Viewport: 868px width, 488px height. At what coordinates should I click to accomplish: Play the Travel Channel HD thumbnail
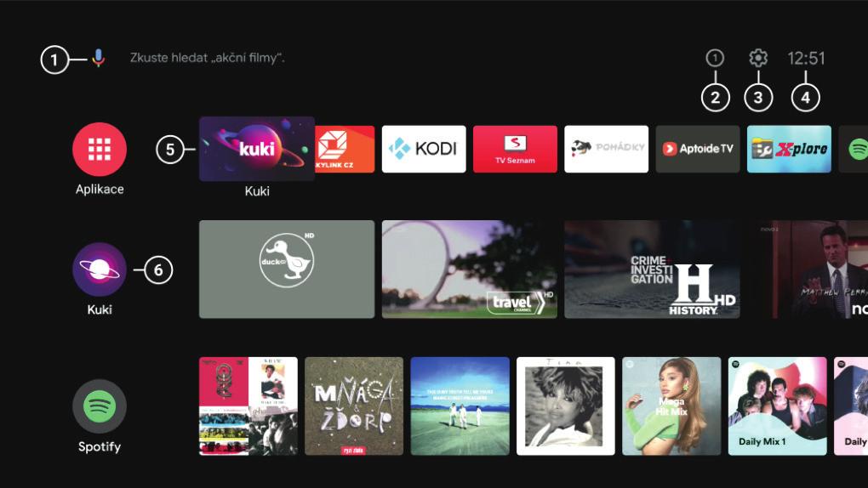(x=470, y=270)
